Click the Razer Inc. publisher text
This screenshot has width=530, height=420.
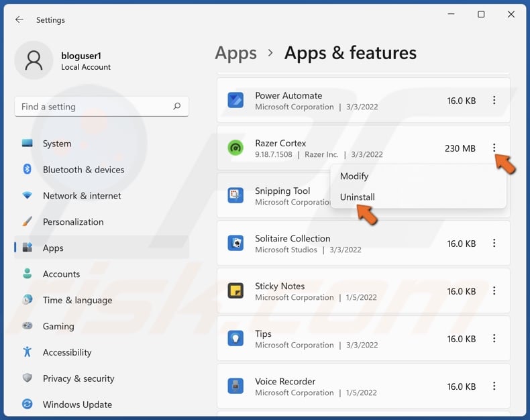coord(321,154)
